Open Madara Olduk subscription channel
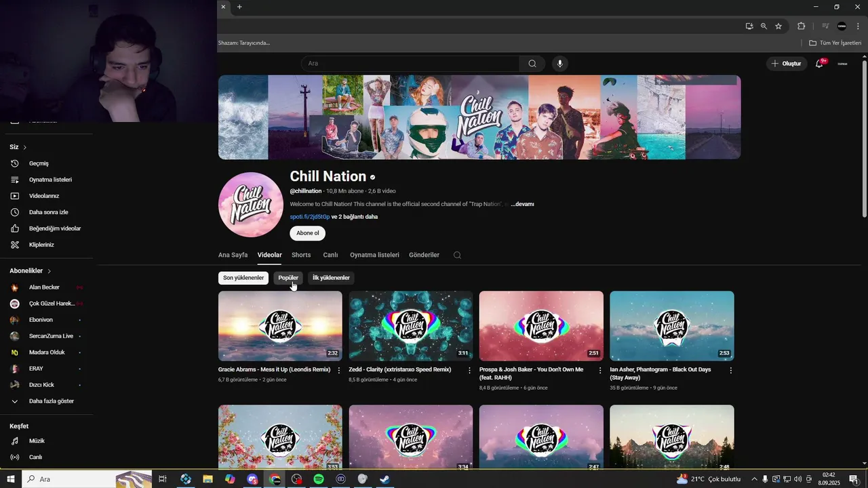This screenshot has height=488, width=868. coord(46,352)
